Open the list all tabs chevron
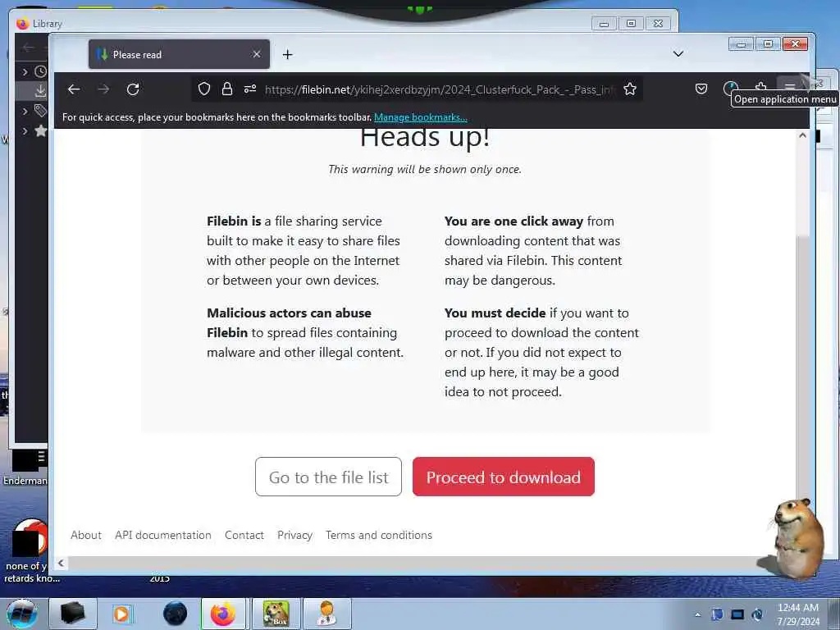The height and width of the screenshot is (630, 840). coord(678,54)
